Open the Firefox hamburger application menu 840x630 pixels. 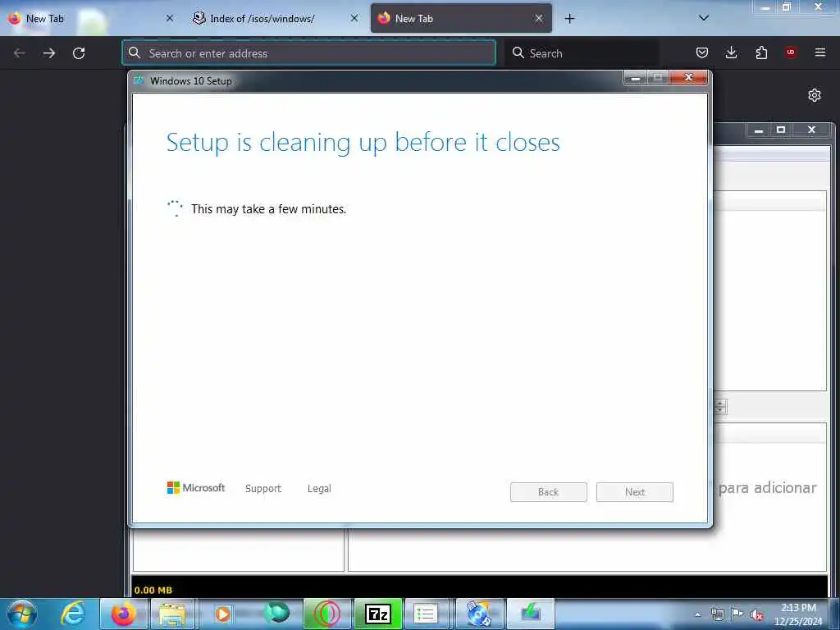click(820, 52)
